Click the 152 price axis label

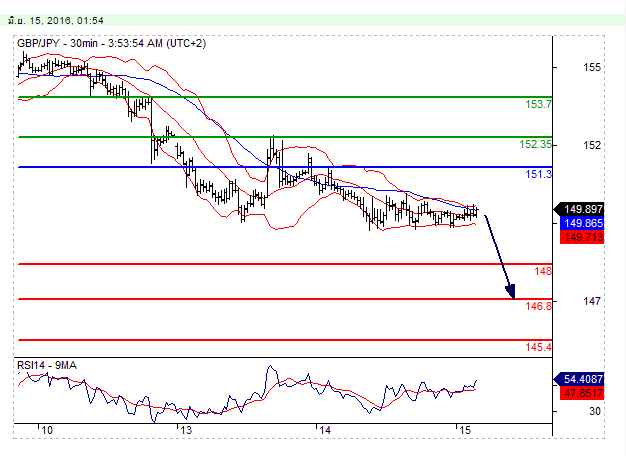pos(592,145)
